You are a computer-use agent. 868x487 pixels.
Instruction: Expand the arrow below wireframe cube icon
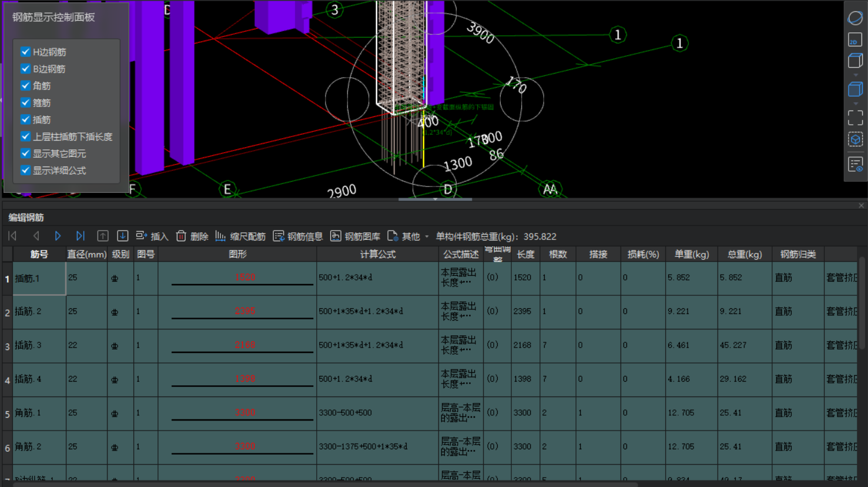pyautogui.click(x=856, y=75)
